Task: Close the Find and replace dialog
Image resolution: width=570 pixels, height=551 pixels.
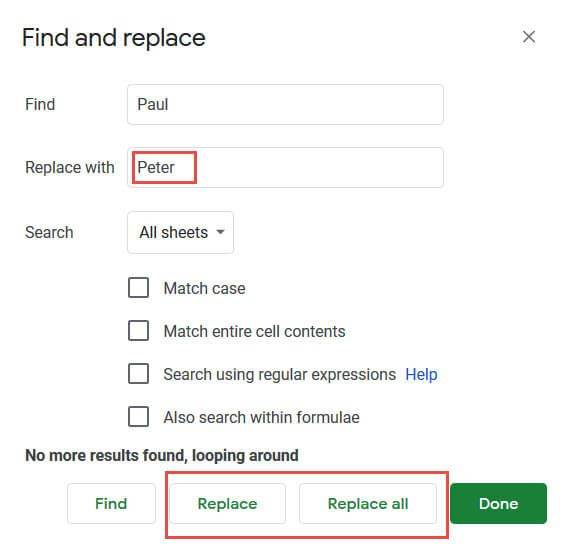Action: pos(529,37)
